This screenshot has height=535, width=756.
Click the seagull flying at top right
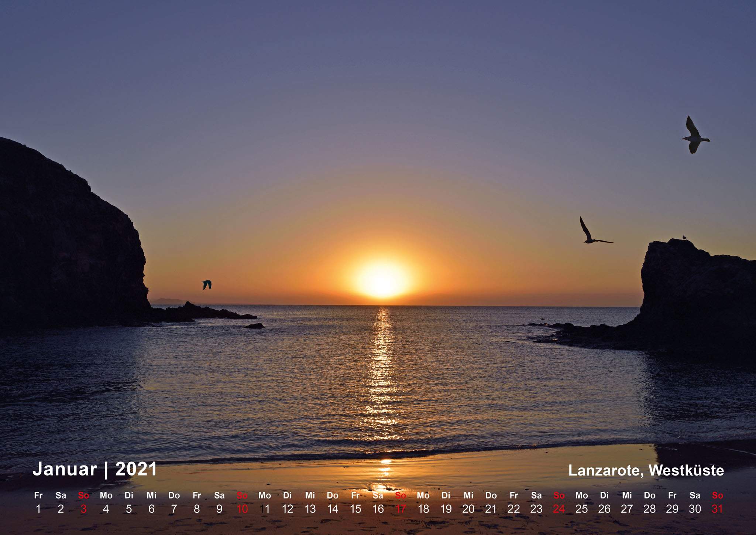pyautogui.click(x=695, y=135)
